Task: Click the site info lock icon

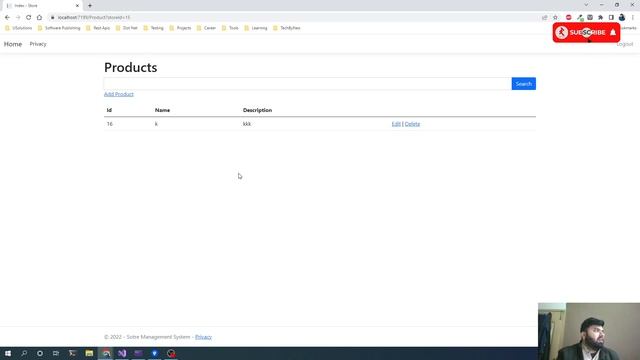Action: (x=52, y=18)
